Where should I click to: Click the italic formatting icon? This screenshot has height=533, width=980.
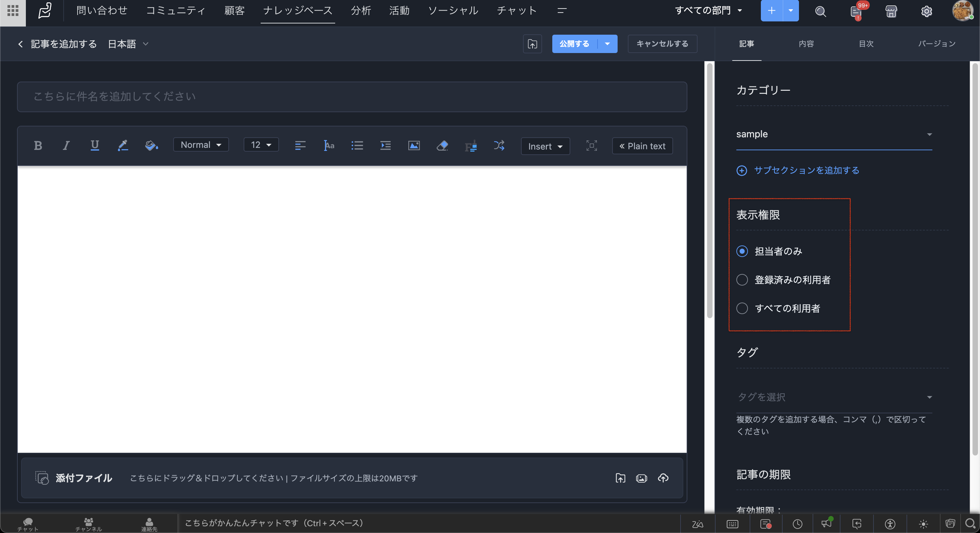[x=66, y=145]
